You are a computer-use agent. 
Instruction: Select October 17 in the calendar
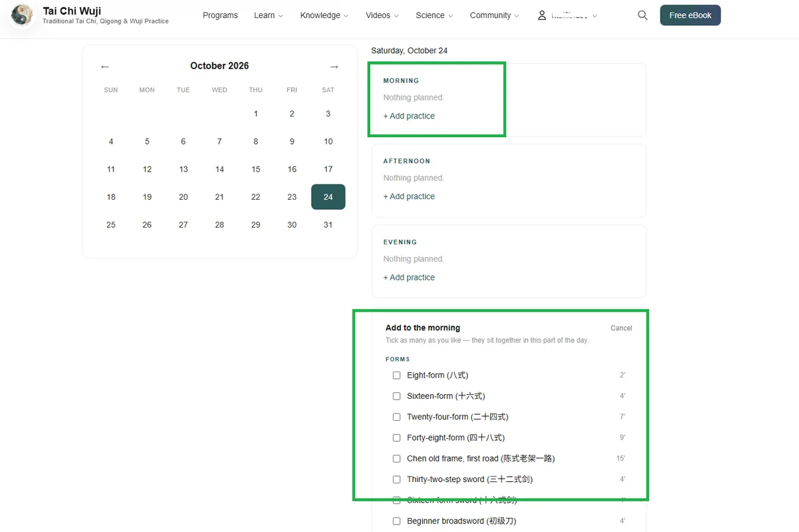pos(328,169)
